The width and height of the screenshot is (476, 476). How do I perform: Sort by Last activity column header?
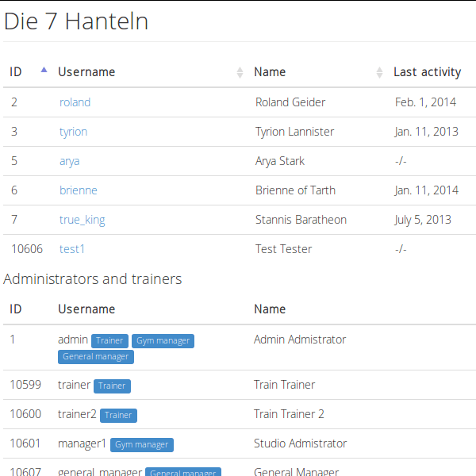tap(427, 72)
